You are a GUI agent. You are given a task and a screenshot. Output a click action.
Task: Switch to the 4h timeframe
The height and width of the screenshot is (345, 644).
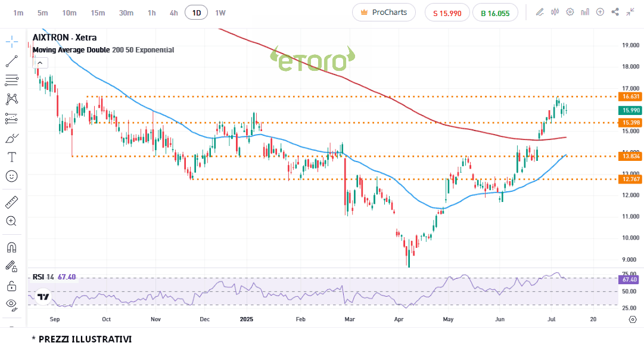pyautogui.click(x=174, y=13)
